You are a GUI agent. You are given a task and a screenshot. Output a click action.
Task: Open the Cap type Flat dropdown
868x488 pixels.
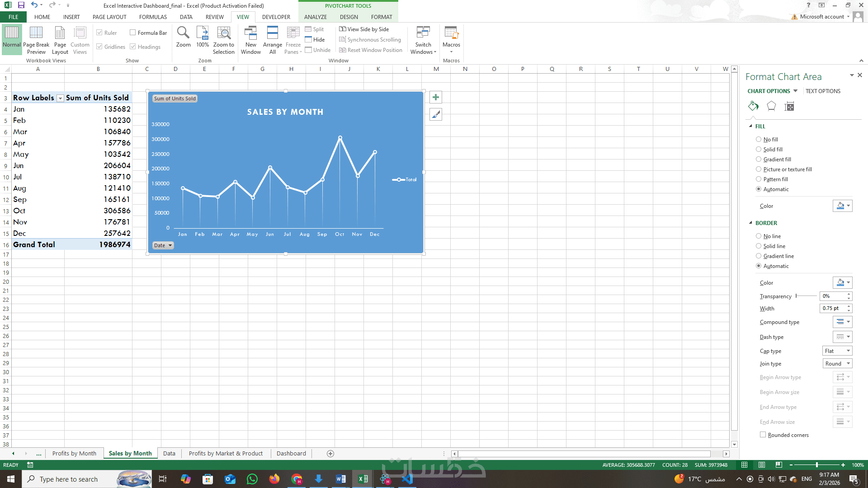tap(837, 351)
